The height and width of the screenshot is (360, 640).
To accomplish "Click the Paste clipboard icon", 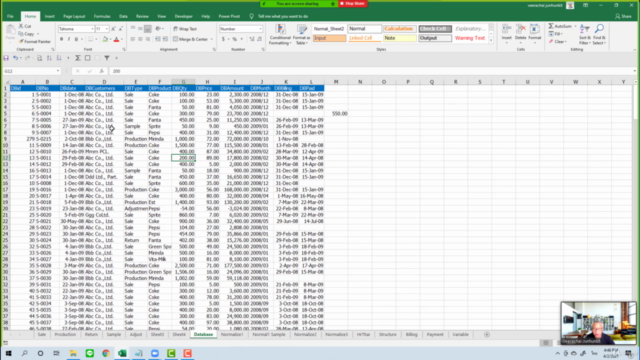I will click(11, 30).
